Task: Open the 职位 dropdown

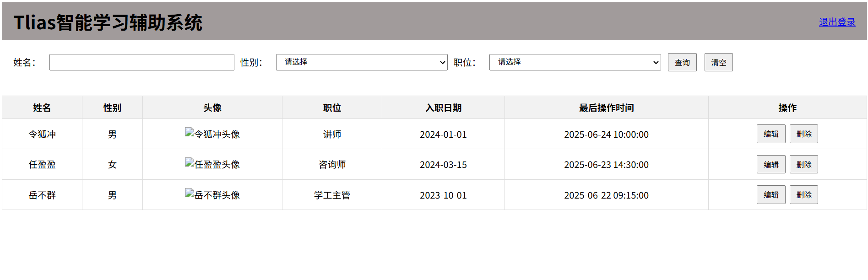Action: click(x=575, y=62)
